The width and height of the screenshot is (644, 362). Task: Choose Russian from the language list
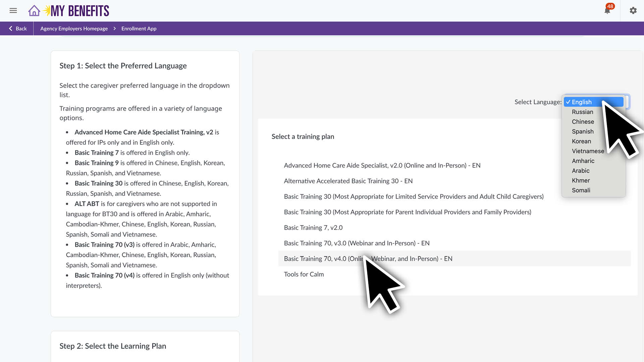[582, 112]
